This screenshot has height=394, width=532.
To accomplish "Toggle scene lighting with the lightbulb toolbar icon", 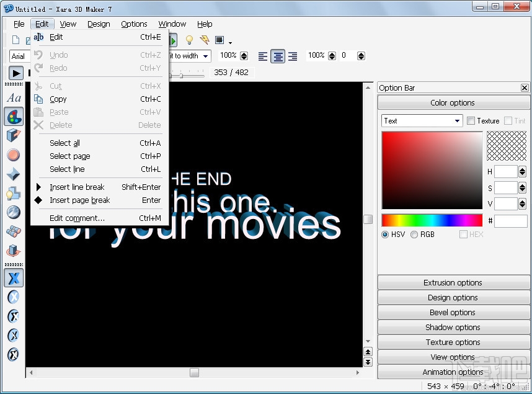I will [x=190, y=39].
